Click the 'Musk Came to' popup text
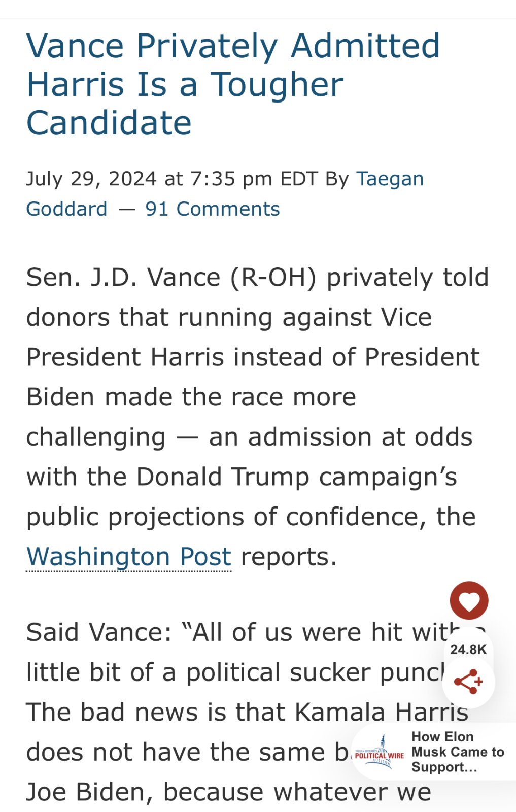Viewport: 516px width, 812px height. (458, 752)
